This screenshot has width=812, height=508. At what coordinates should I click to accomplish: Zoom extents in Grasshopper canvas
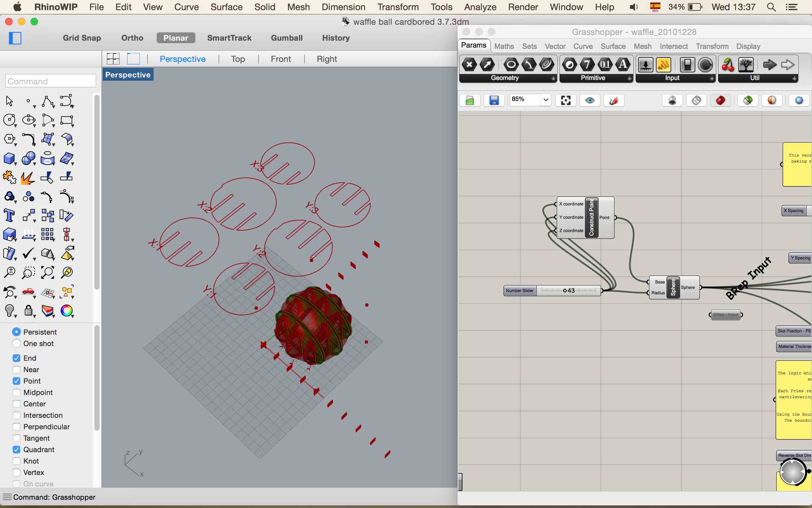point(566,100)
